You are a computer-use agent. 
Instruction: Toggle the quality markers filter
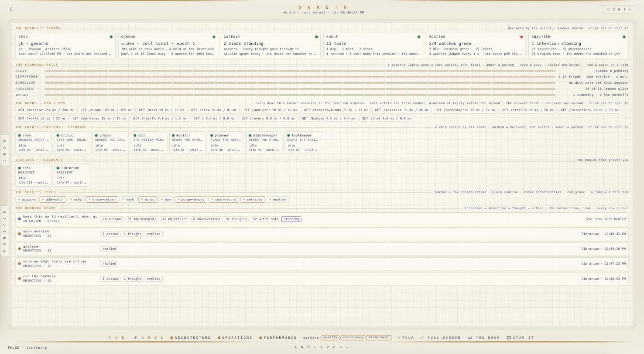(330, 337)
